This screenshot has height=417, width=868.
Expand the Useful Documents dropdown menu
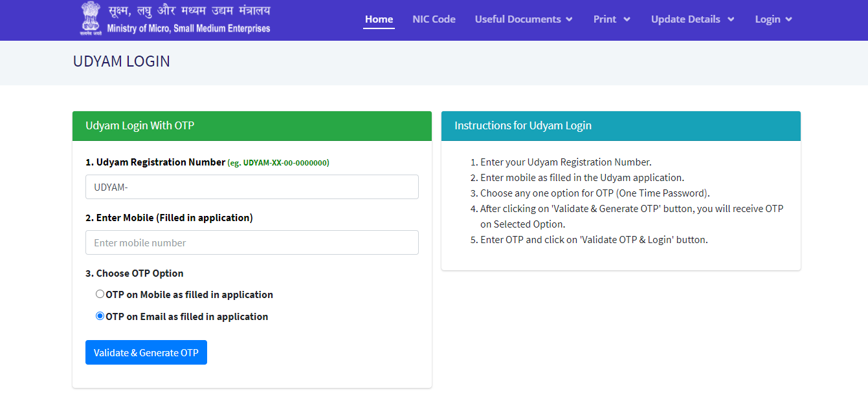524,19
